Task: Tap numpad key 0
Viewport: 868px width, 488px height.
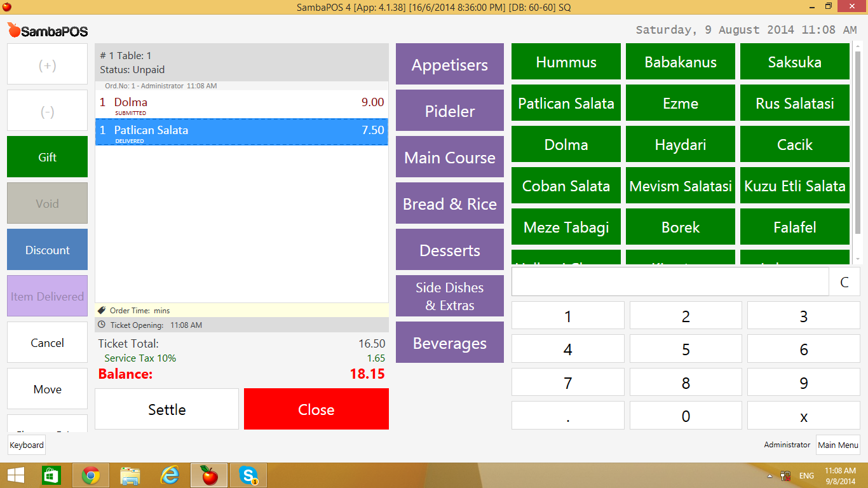Action: (x=686, y=416)
